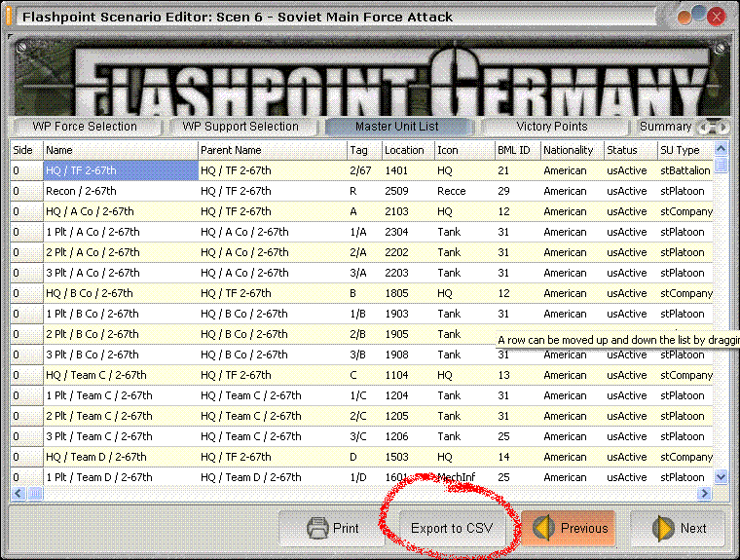The height and width of the screenshot is (560, 740).
Task: Select 1 Plt / B Co / 2-67th name
Action: [121, 314]
